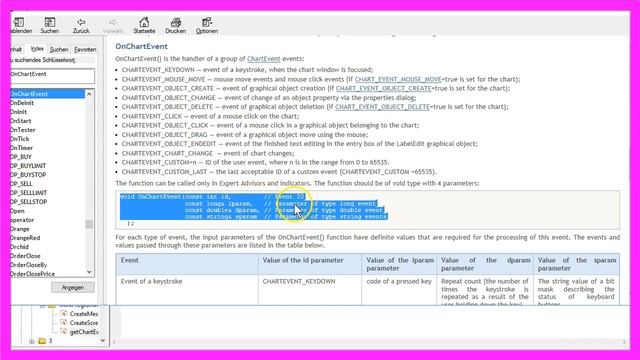Click the index list scroll-down arrow
This screenshot has width=640, height=360.
[89, 272]
